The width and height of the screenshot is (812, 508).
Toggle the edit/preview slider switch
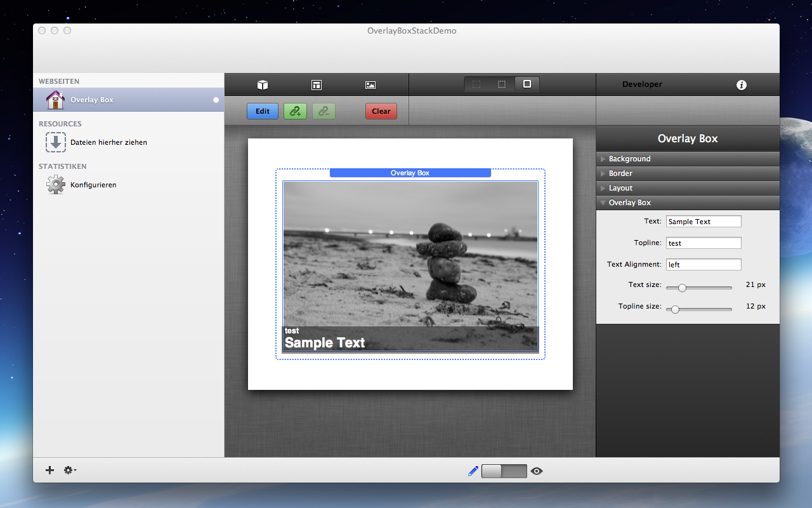(504, 471)
